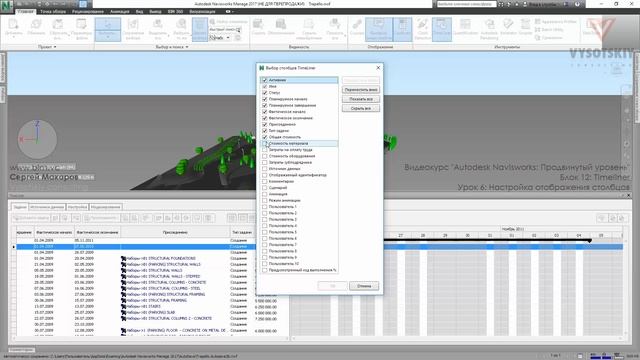
Task: Toggle the Дерево выбора (Selection Tree) icon
Action: (200, 29)
